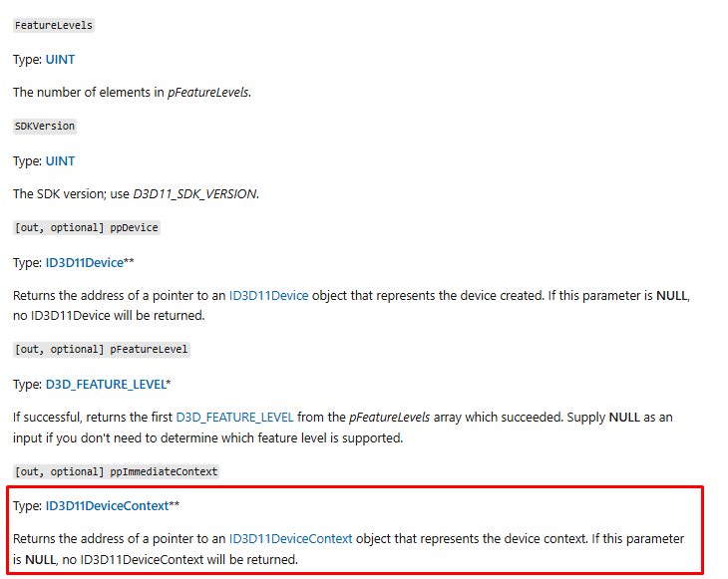Click italic pFeatureLevels in 'number of elements' sentence
This screenshot has height=579, width=728.
208,93
